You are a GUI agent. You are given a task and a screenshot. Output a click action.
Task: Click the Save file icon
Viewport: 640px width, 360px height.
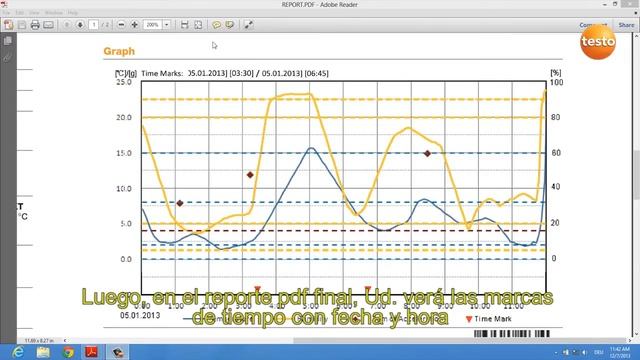(x=22, y=25)
